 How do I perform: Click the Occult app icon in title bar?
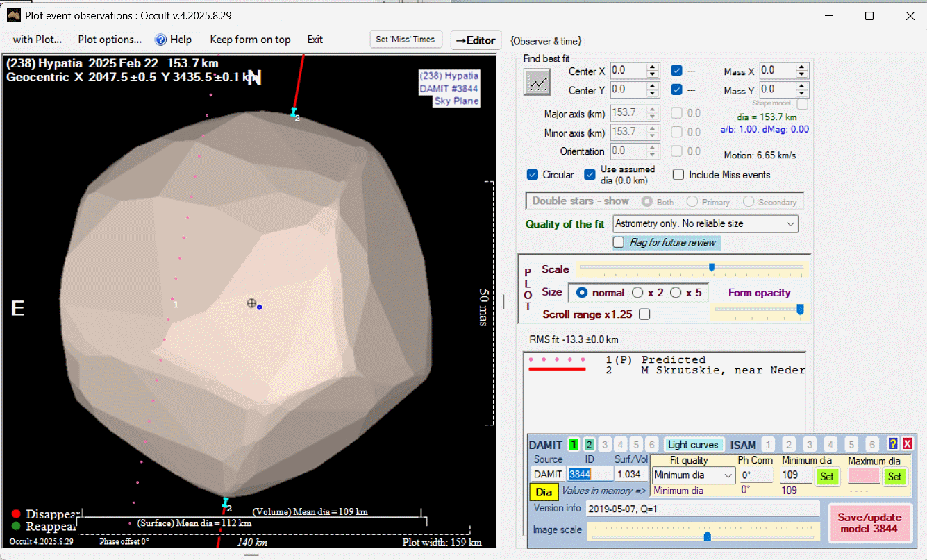click(13, 15)
